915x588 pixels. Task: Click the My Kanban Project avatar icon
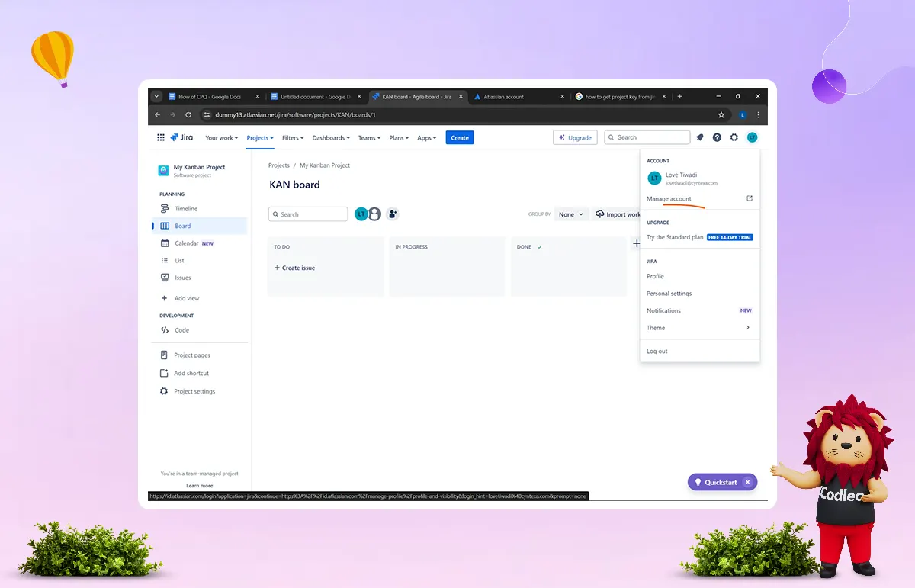pos(163,171)
